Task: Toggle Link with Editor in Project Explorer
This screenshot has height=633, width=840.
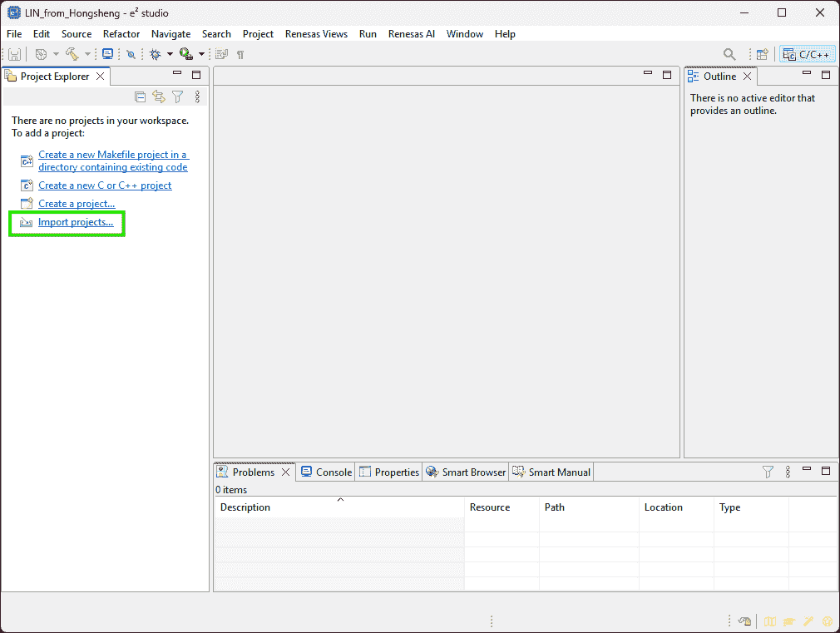Action: [158, 97]
